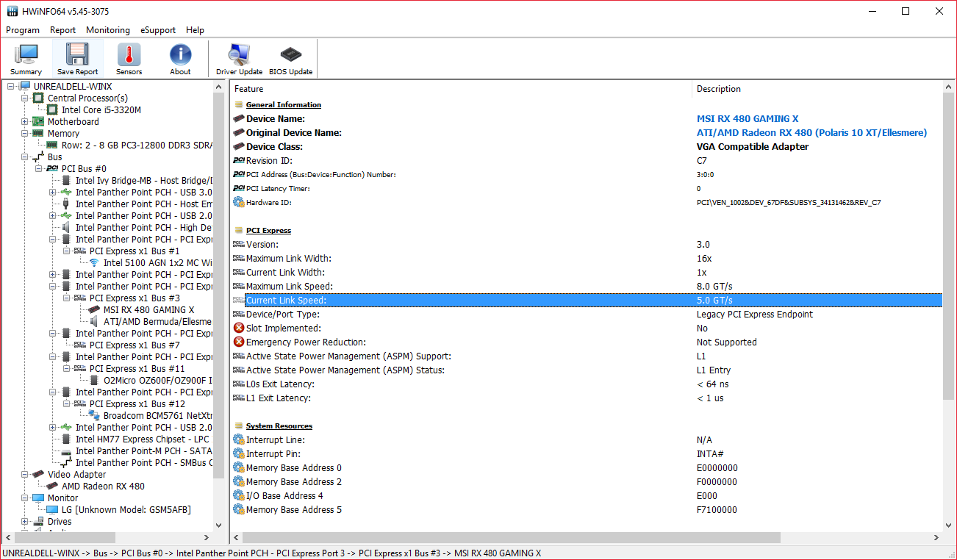Select PCI Express x1 Bus #7 item
Screen dimensions: 957x560
click(135, 345)
